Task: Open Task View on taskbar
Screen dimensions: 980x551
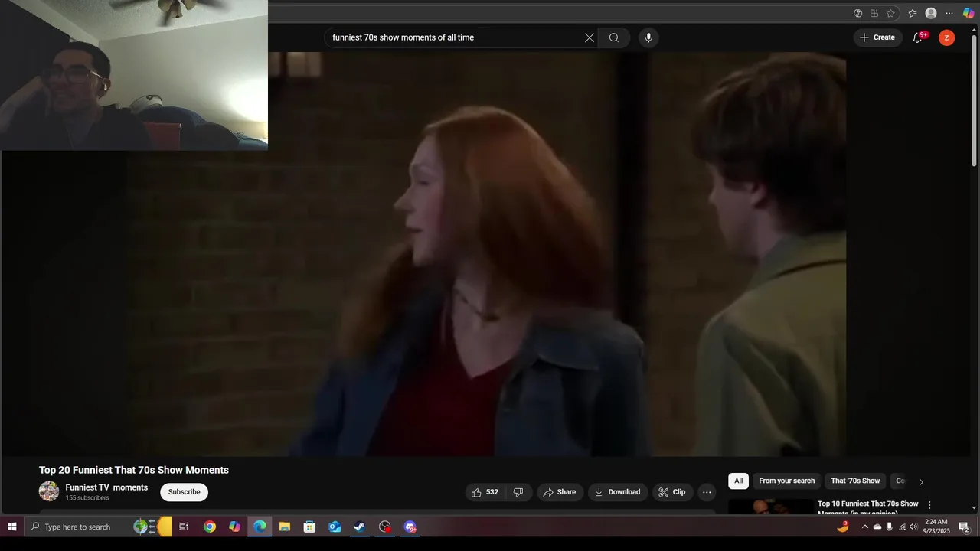Action: 184,527
